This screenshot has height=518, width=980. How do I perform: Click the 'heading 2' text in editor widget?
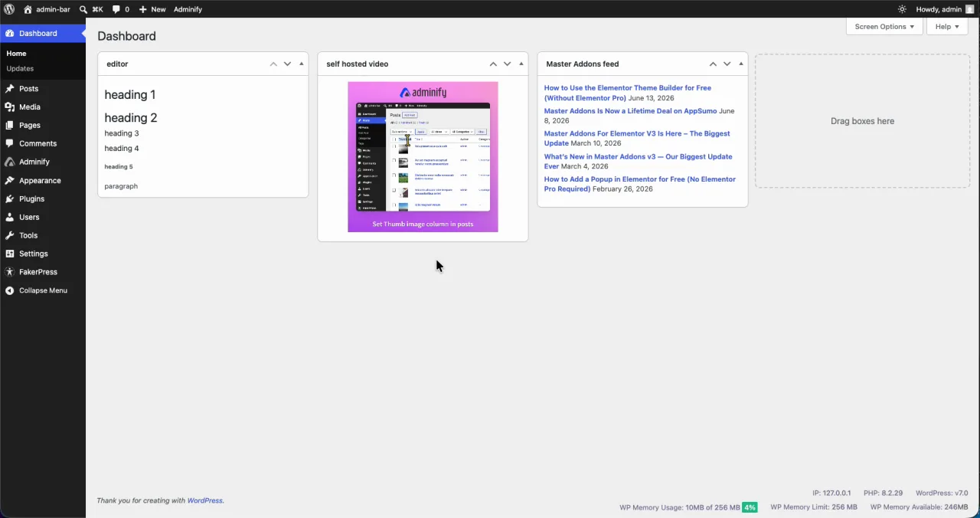131,118
